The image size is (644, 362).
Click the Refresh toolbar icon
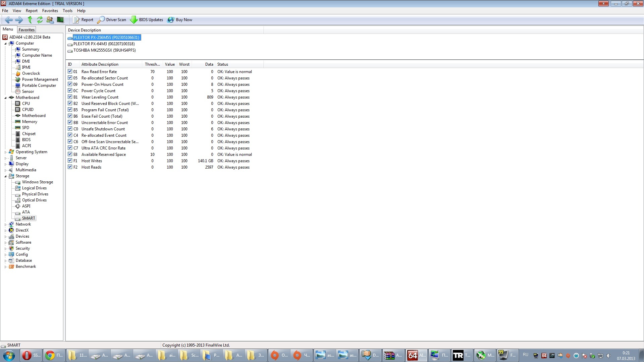click(x=40, y=20)
